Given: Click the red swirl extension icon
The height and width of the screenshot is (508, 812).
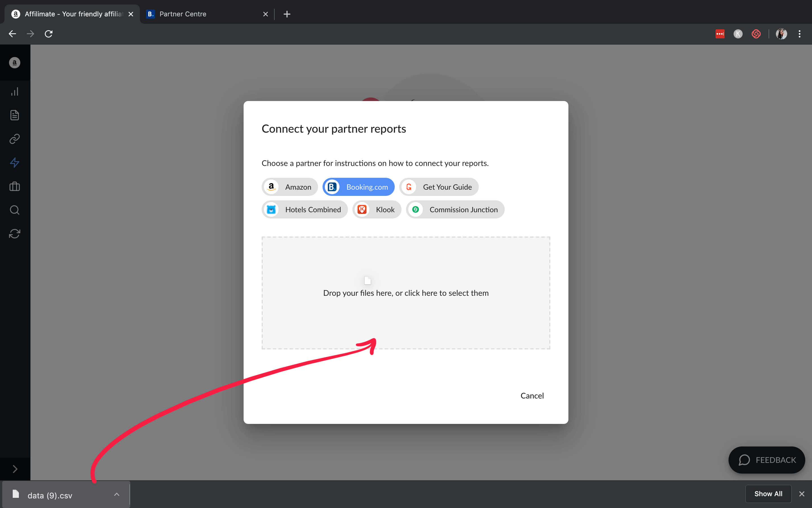Looking at the screenshot, I should [x=756, y=34].
